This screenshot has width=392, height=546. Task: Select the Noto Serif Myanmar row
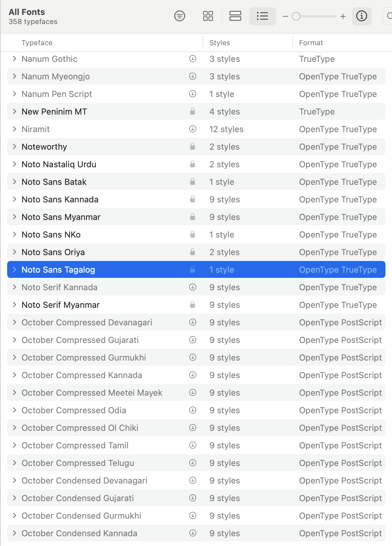[x=196, y=305]
